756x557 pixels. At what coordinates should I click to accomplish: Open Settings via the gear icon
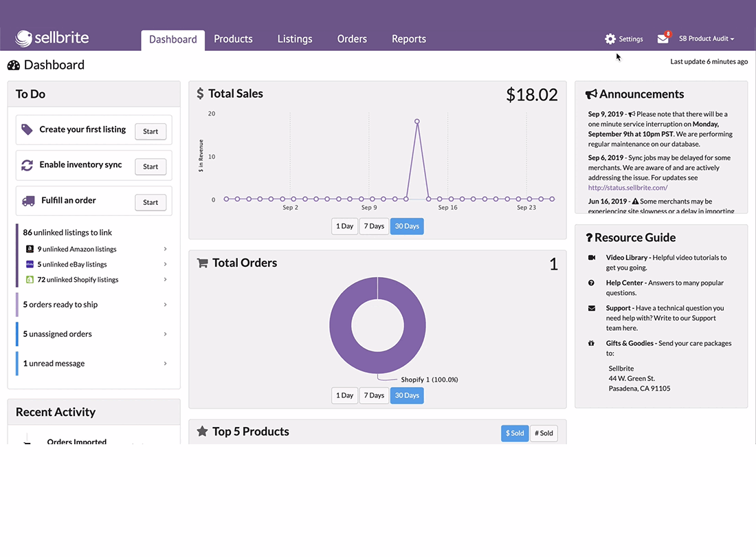[x=610, y=39]
